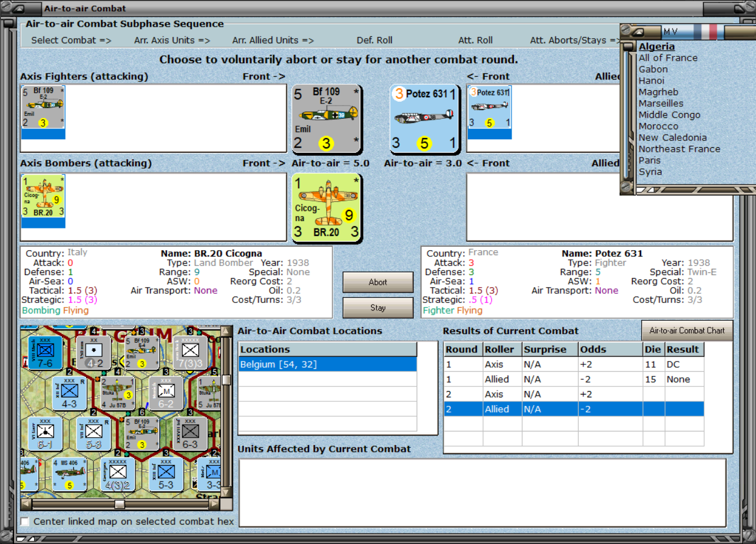This screenshot has height=544, width=756.
Task: Select Northeast France in the MV panel list
Action: point(679,149)
